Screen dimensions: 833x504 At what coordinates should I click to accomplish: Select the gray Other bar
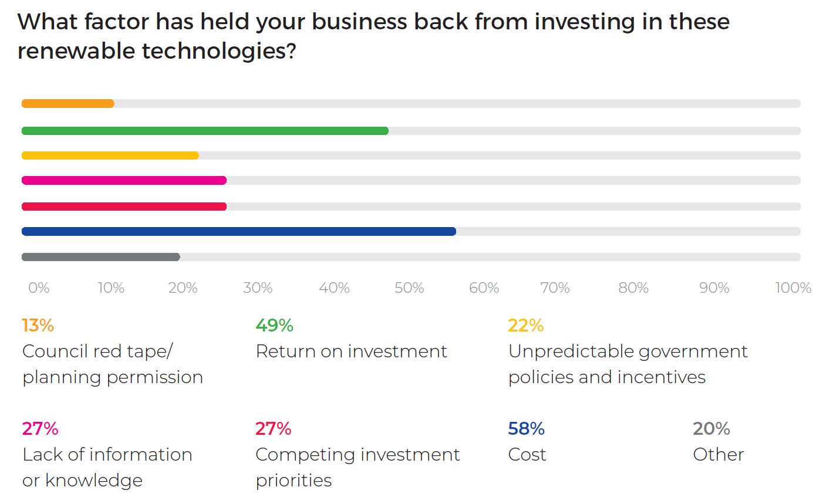(100, 257)
